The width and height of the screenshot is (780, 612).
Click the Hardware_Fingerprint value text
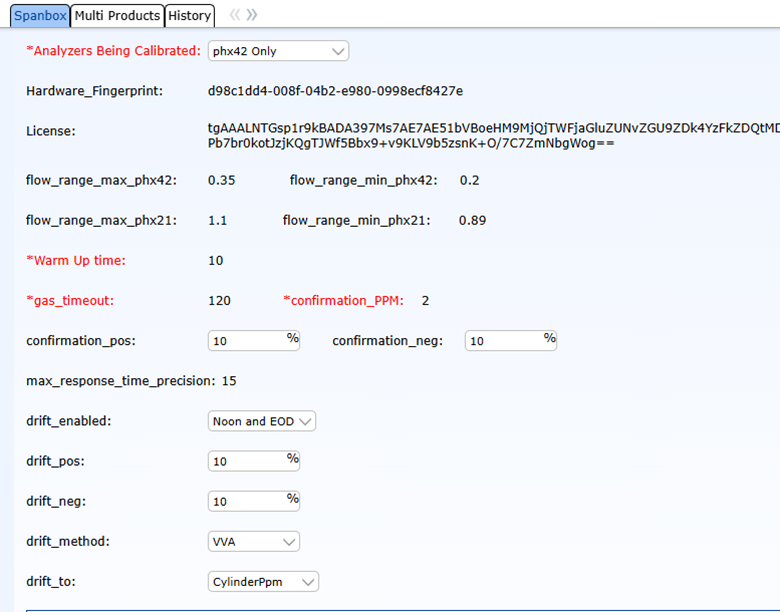335,91
